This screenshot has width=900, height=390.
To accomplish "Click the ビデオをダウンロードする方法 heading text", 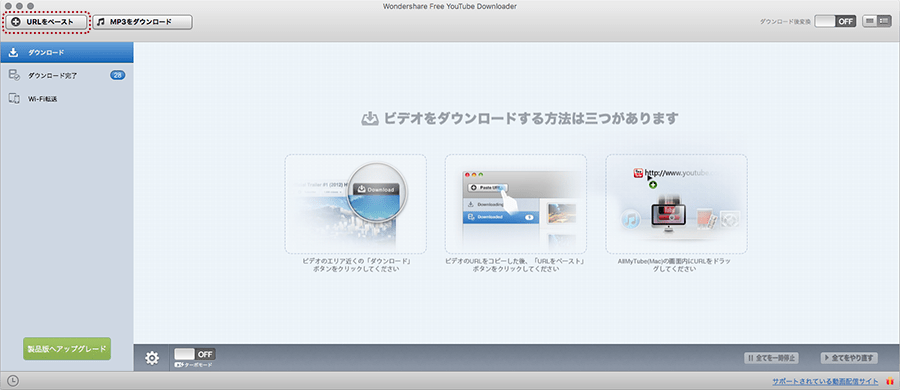I will (x=531, y=119).
